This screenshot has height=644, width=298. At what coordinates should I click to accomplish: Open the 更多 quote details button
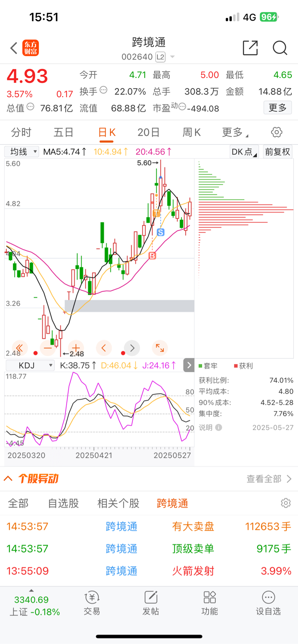coord(277,107)
